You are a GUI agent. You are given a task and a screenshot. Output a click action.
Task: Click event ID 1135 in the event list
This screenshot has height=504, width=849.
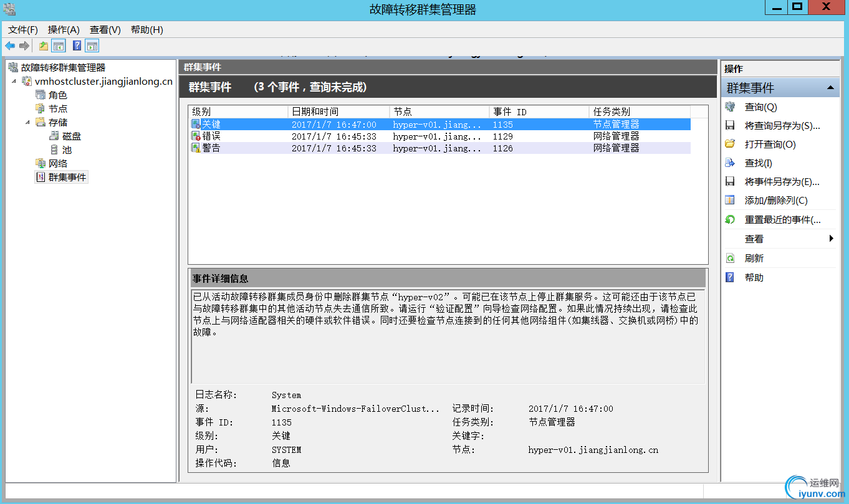502,125
